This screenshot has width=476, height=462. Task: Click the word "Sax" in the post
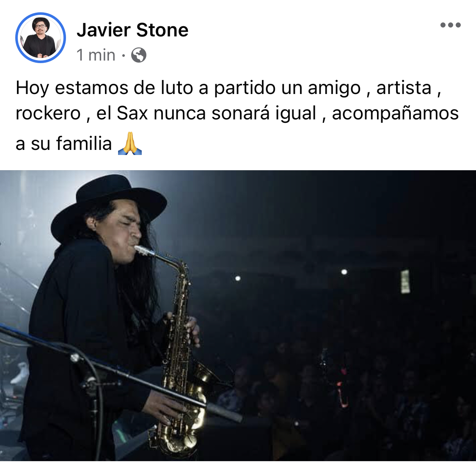132,113
